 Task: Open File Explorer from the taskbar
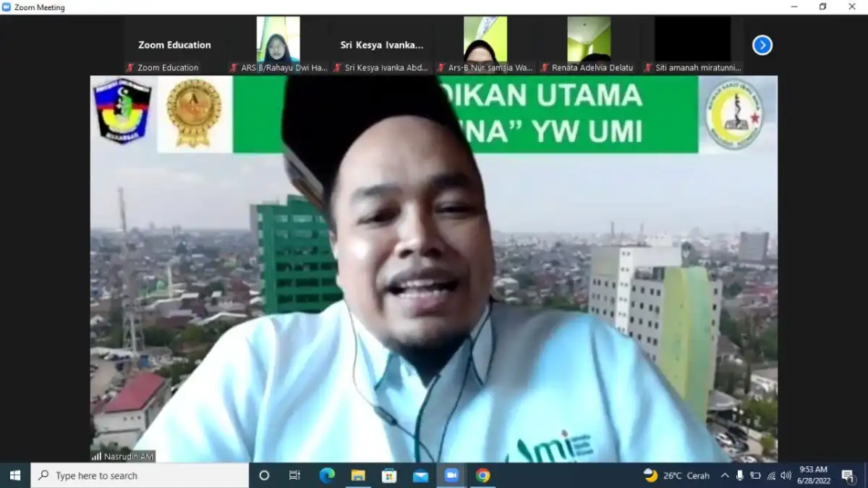(x=358, y=476)
